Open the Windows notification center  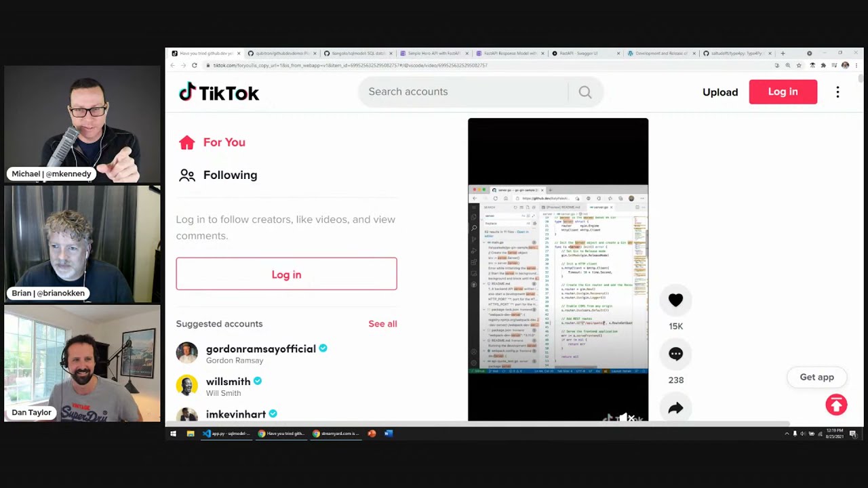(853, 434)
